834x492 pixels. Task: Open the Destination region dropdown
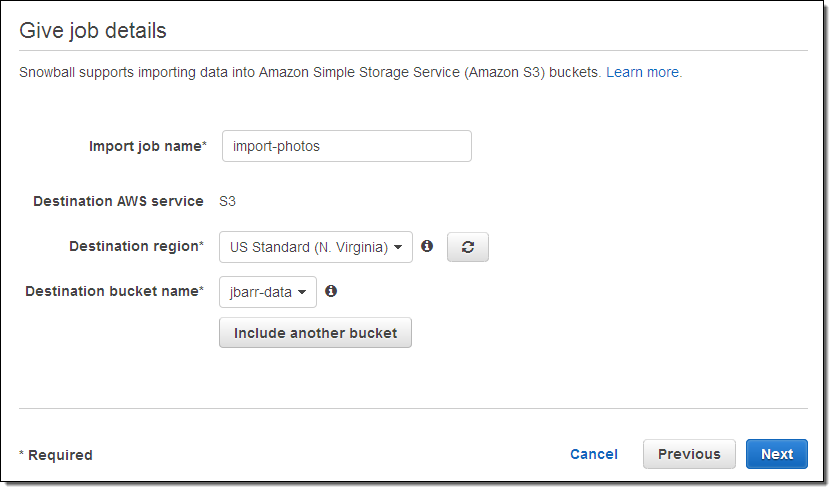315,247
